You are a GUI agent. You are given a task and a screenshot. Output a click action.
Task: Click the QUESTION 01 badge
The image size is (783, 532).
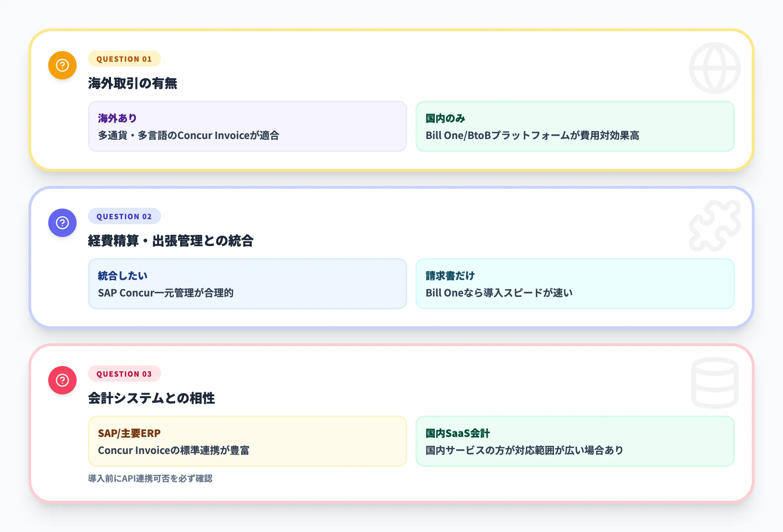pos(124,59)
